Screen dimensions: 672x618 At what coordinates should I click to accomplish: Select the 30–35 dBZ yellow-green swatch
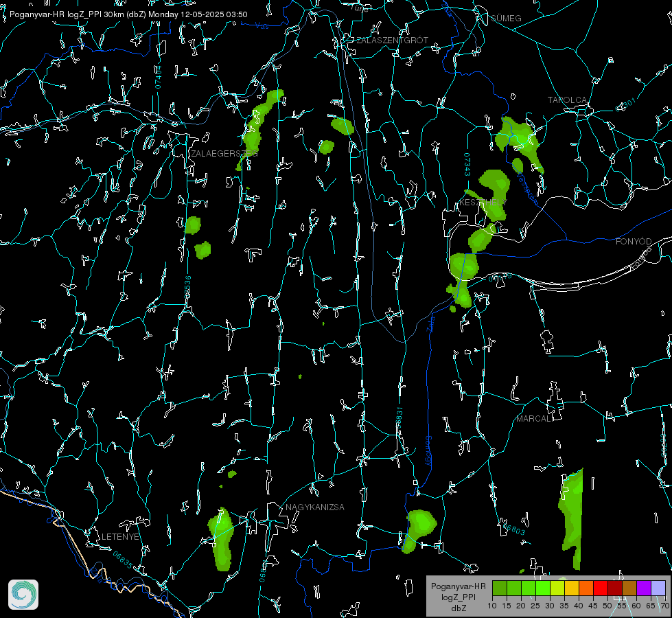pos(557,588)
